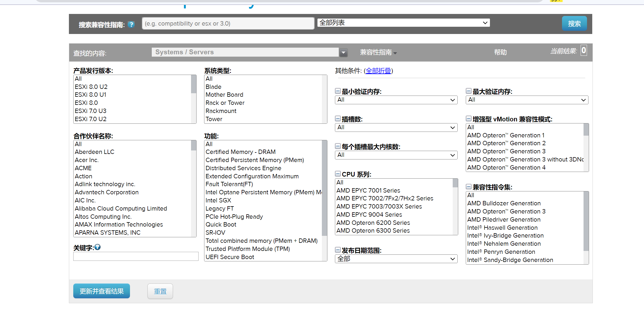Image resolution: width=644 pixels, height=325 pixels.
Task: Select ESXi 8.0 U2 from product versions
Action: (92, 87)
